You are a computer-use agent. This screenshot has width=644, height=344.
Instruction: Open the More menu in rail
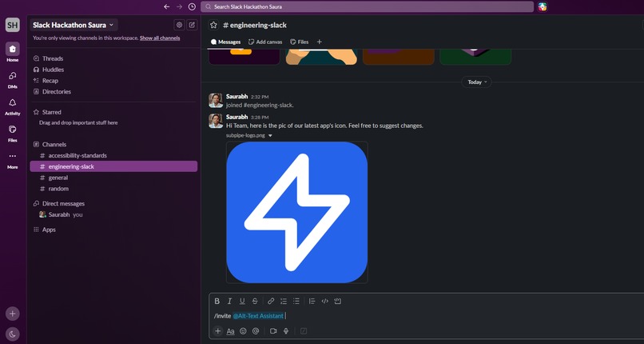pyautogui.click(x=12, y=160)
